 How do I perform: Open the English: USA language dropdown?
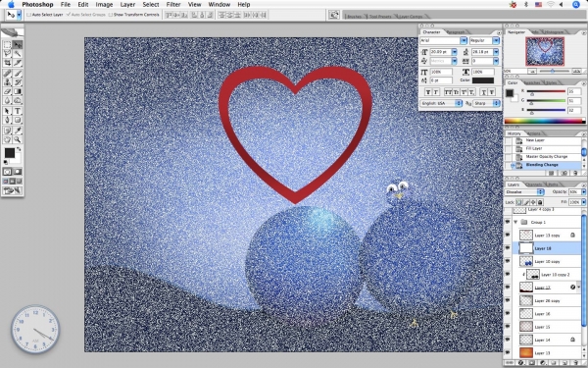[441, 103]
